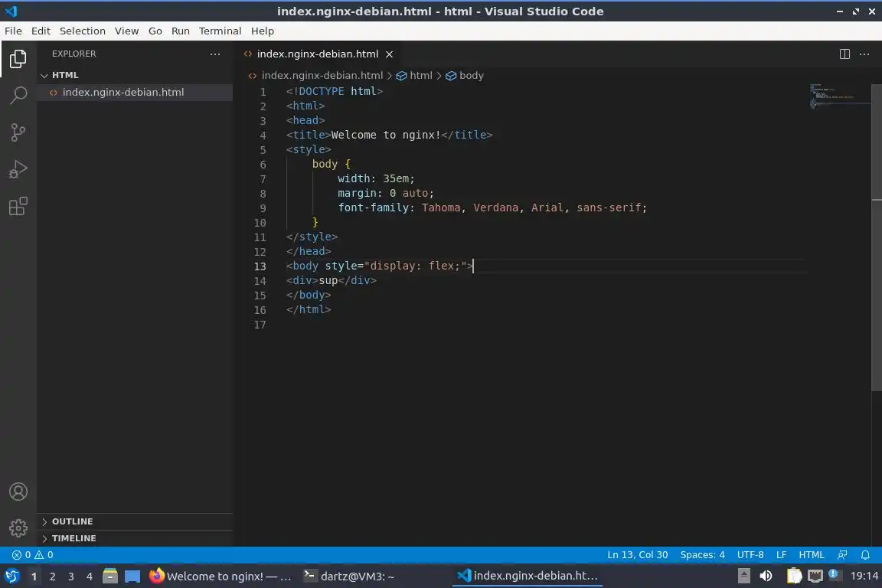This screenshot has height=588, width=882.
Task: Click the editor vertical scrollbar
Action: point(877,239)
